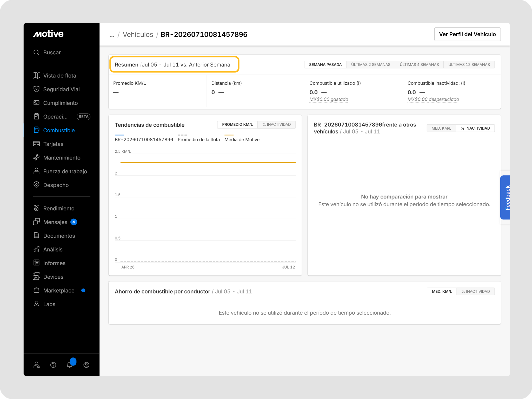Viewport: 532px width, 399px height.
Task: Switch vehicle comparison to MED. KM/L
Action: [x=441, y=128]
